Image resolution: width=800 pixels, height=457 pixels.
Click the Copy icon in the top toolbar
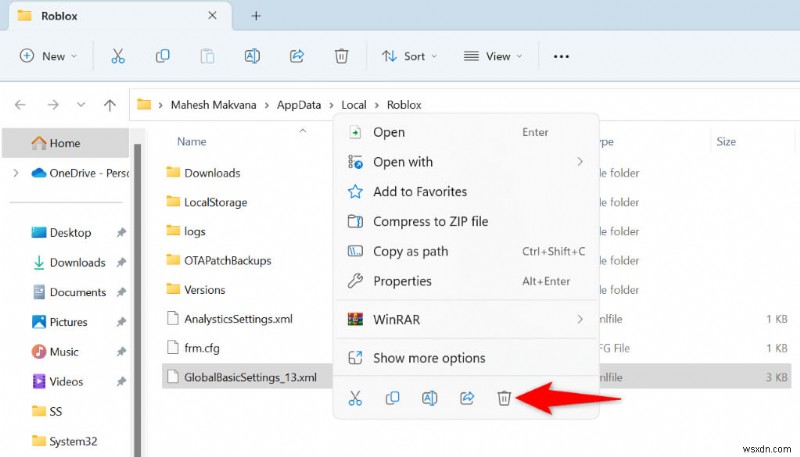coord(162,56)
